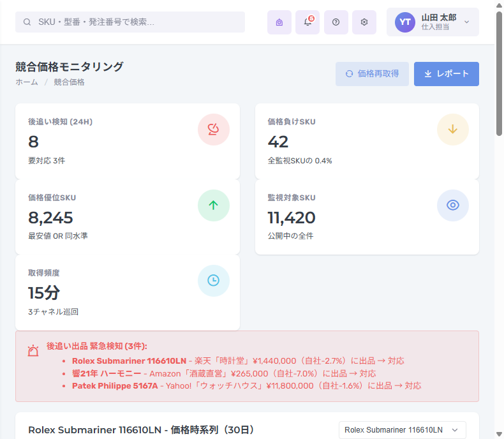Click the value 11,420
This screenshot has height=439, width=504.
point(292,218)
